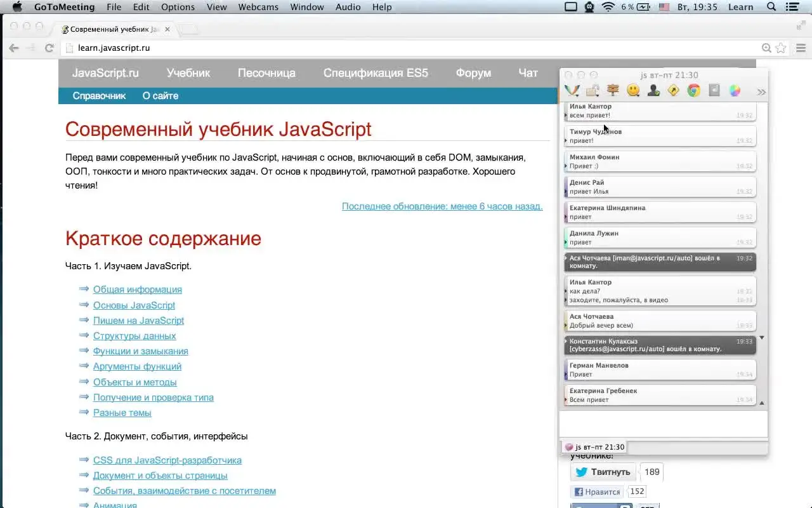Click the Adium account status icon in chat toolbar

pyautogui.click(x=572, y=91)
